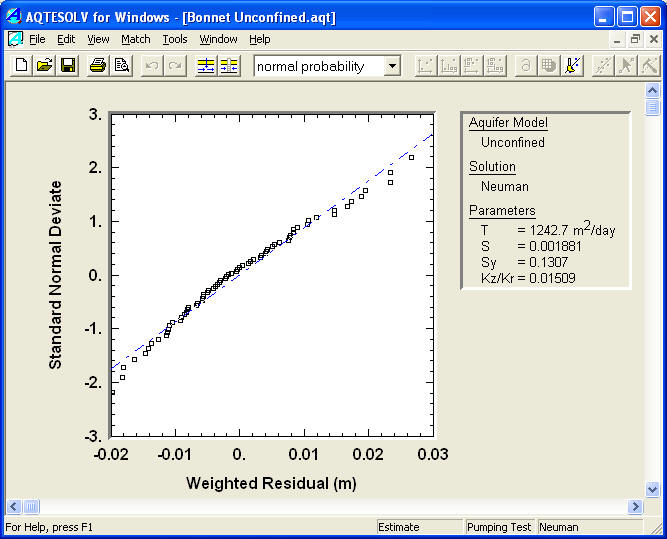Viewport: 667px width, 539px height.
Task: Click the Kz/Kr = 0.01509 value
Action: (528, 278)
